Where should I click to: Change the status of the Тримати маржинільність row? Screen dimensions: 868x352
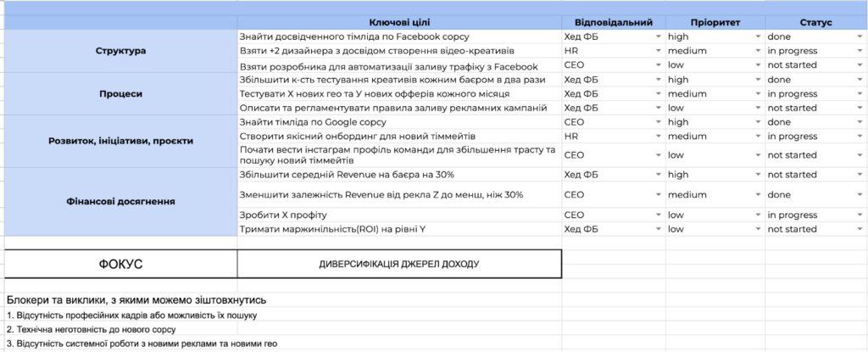tap(860, 229)
